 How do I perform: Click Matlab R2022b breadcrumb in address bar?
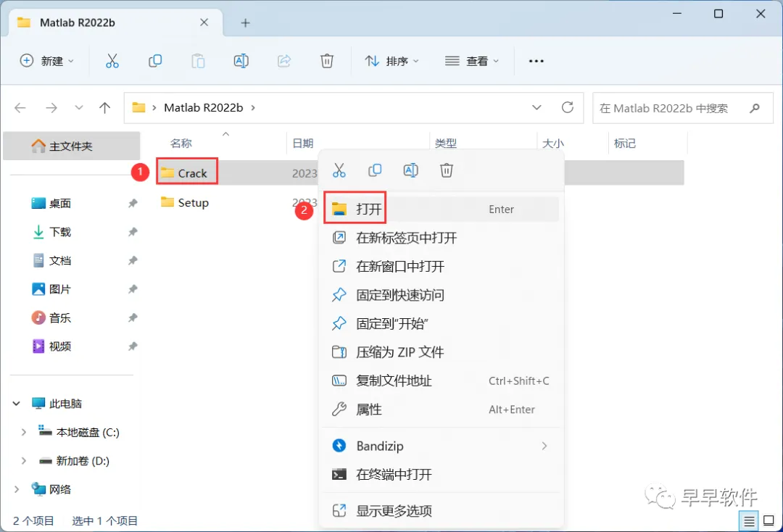(x=203, y=108)
